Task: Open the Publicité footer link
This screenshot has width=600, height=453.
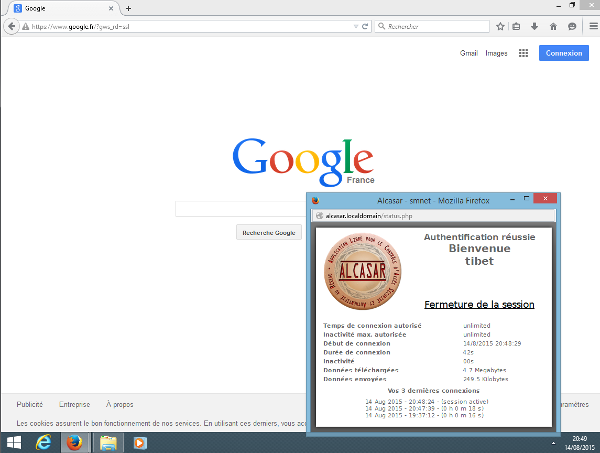Action: [x=29, y=404]
